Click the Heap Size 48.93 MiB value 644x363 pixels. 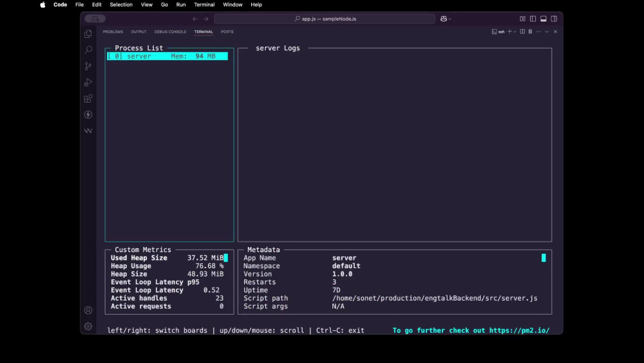coord(205,274)
